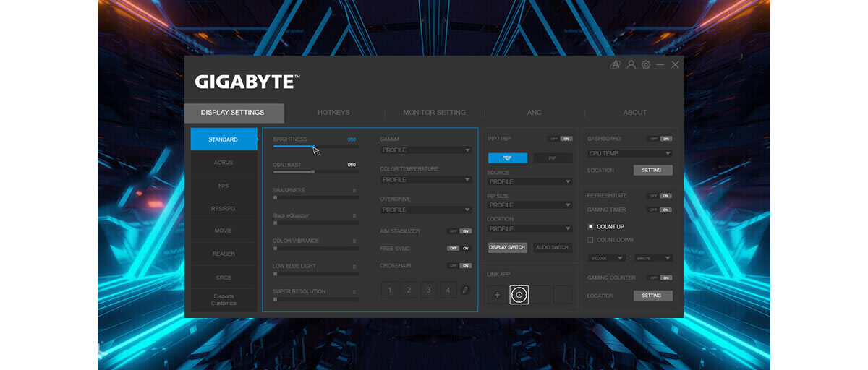Select crosshair preset 2

(409, 291)
